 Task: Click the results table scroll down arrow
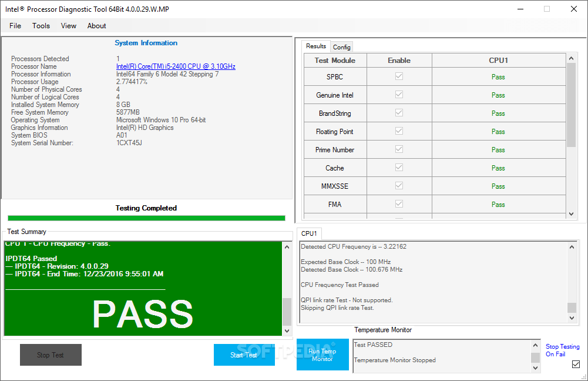pos(571,214)
